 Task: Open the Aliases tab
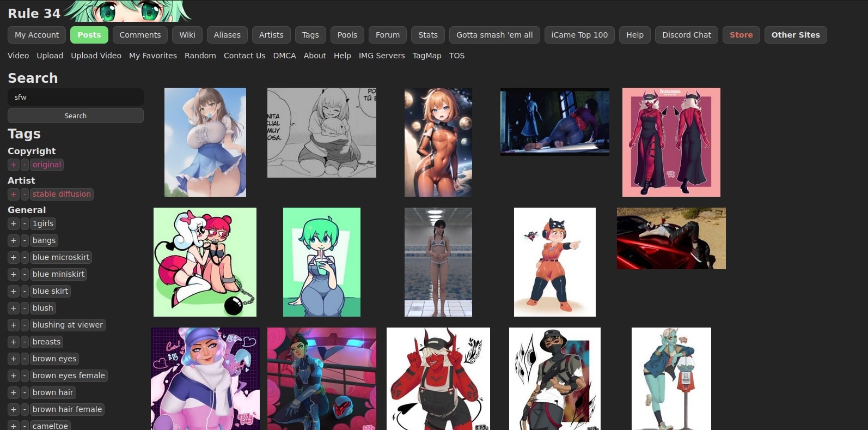(227, 35)
